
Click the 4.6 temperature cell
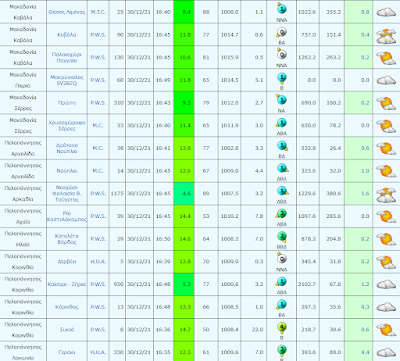(x=184, y=193)
